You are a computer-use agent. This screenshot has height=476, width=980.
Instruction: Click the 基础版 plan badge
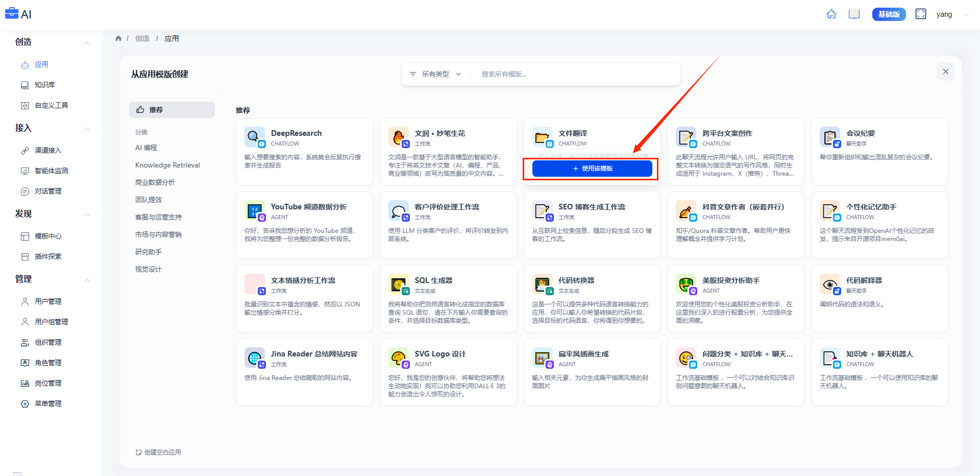point(889,14)
